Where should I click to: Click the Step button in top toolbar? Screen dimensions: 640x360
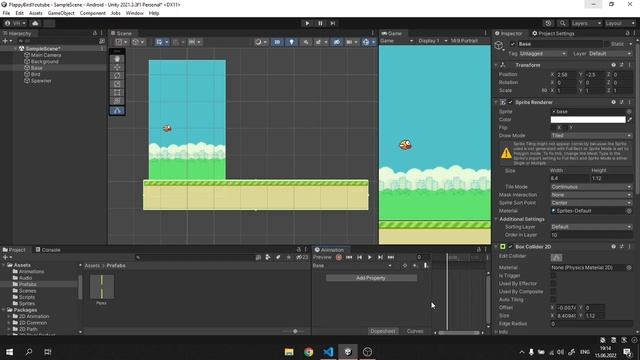[x=333, y=23]
